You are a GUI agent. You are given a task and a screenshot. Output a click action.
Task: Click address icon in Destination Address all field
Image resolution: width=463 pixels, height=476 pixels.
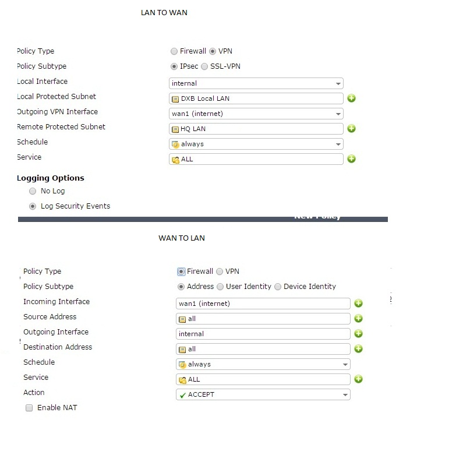(x=182, y=350)
